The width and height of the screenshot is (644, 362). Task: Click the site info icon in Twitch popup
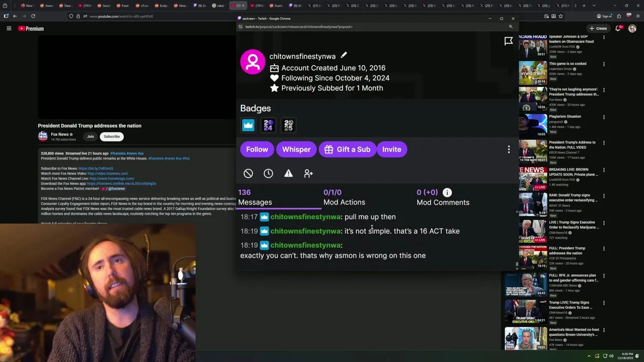[240, 27]
